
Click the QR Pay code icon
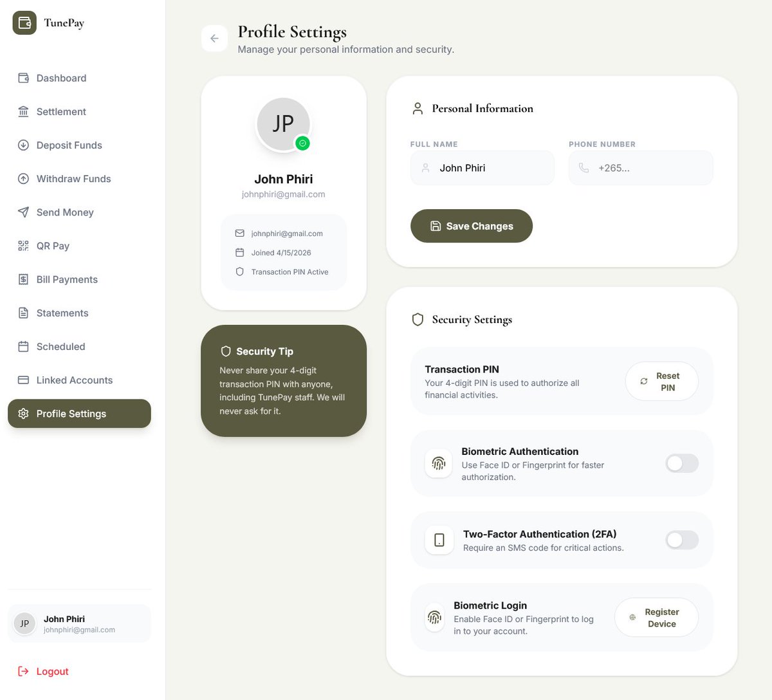pyautogui.click(x=23, y=246)
